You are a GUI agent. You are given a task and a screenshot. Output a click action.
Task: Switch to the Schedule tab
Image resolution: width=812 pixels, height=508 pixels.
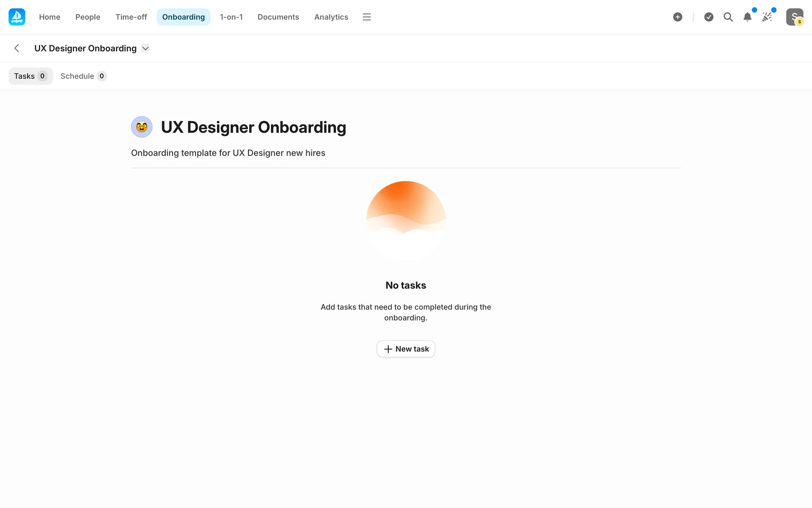83,76
